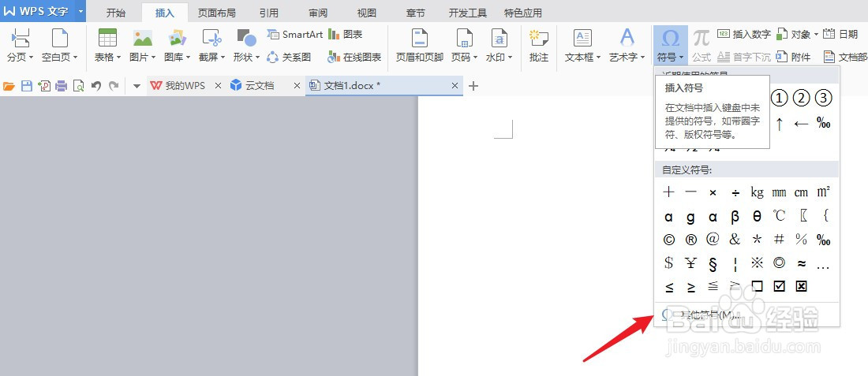Expand the 文本框 dropdown arrow
868x376 pixels.
[598, 58]
